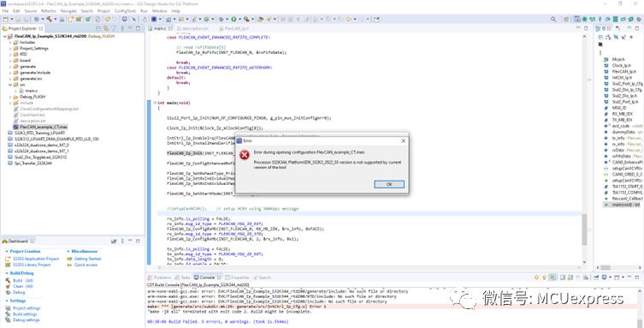The image size is (644, 328).
Task: Click the Debug bug toolbar icon
Action: pos(221,19)
